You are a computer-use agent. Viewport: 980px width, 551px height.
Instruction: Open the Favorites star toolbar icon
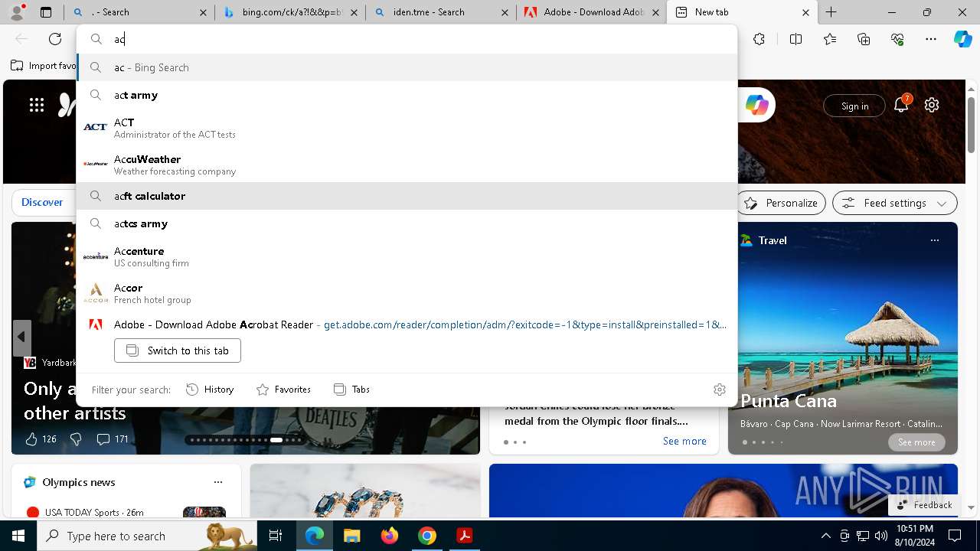tap(830, 39)
